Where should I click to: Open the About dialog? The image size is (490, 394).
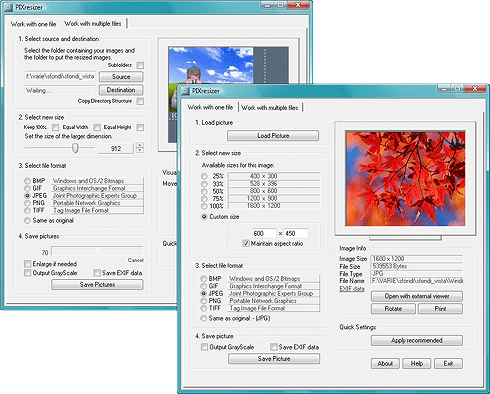[385, 363]
